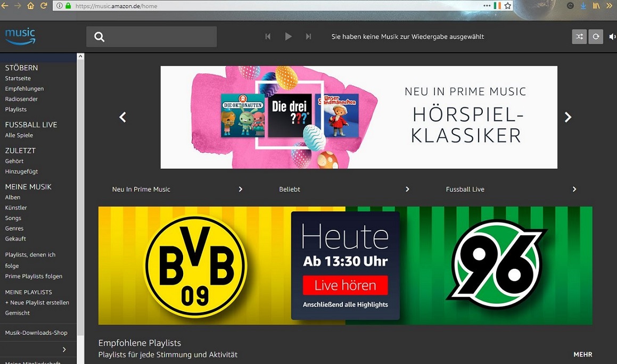
Task: Click into the music search field
Action: point(152,37)
